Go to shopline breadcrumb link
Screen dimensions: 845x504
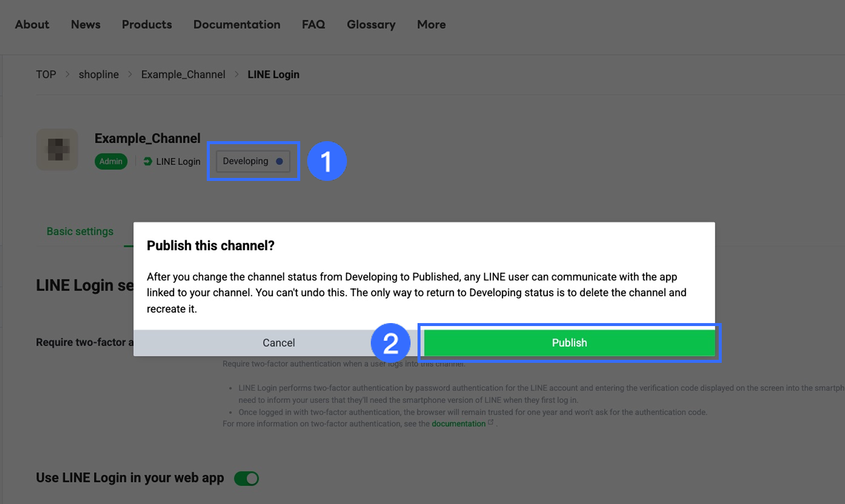pos(98,75)
